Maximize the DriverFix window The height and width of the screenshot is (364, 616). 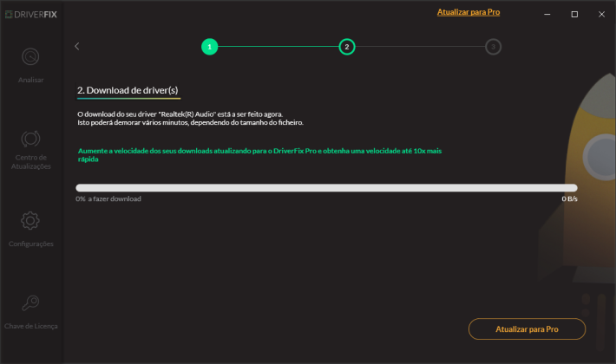click(574, 15)
